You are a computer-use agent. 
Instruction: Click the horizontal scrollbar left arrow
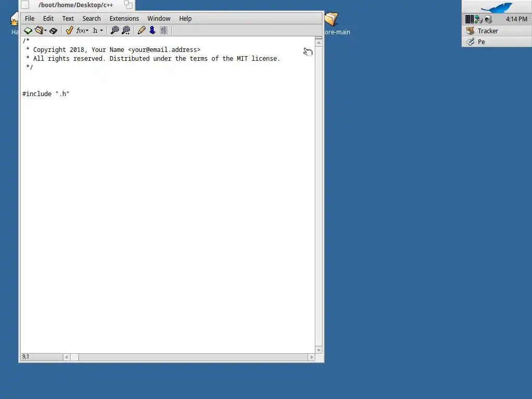pos(66,357)
